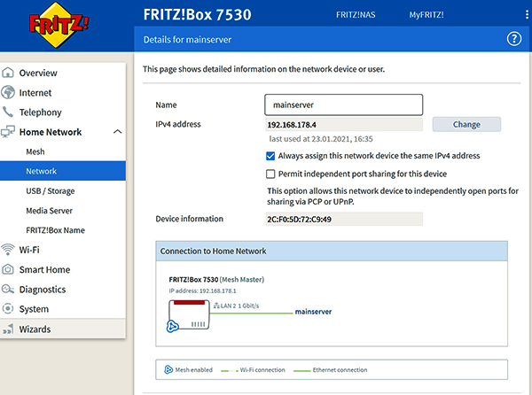The image size is (532, 395).
Task: Click the LAN 2 port icon
Action: [216, 306]
